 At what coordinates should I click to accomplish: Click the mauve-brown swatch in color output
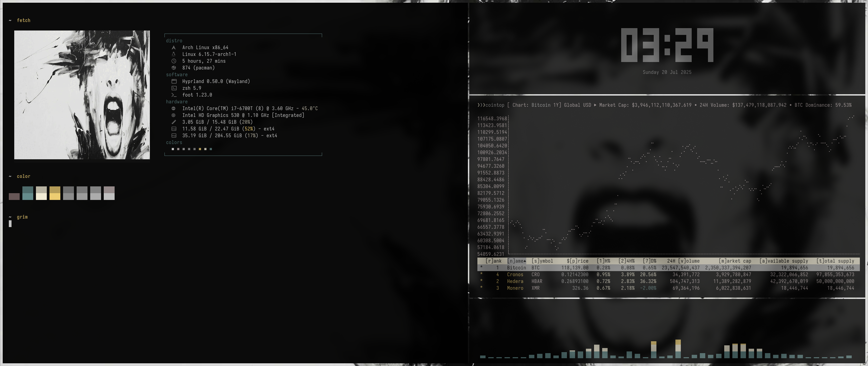tap(14, 197)
